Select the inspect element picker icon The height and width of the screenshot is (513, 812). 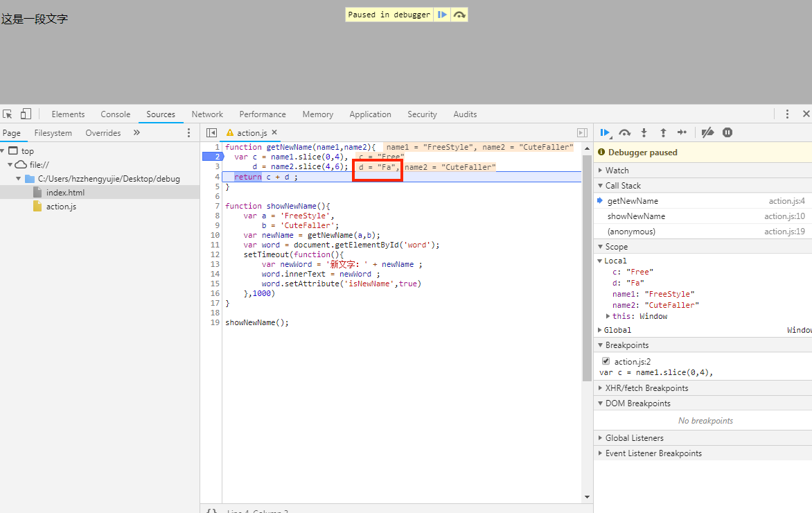click(x=8, y=114)
